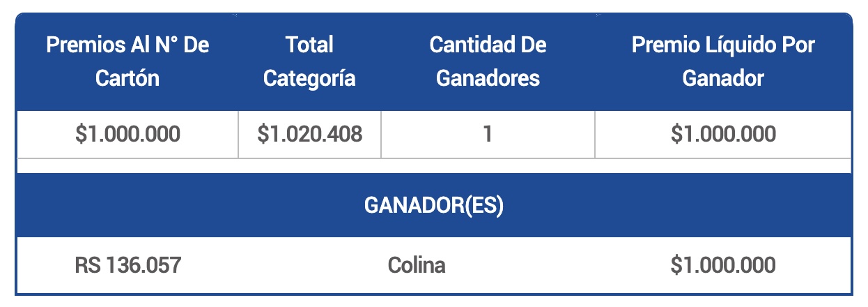Viewport: 868px width, 307px height.
Task: Click the 'Premios Al N° De Cartón' column header
Action: pyautogui.click(x=127, y=61)
